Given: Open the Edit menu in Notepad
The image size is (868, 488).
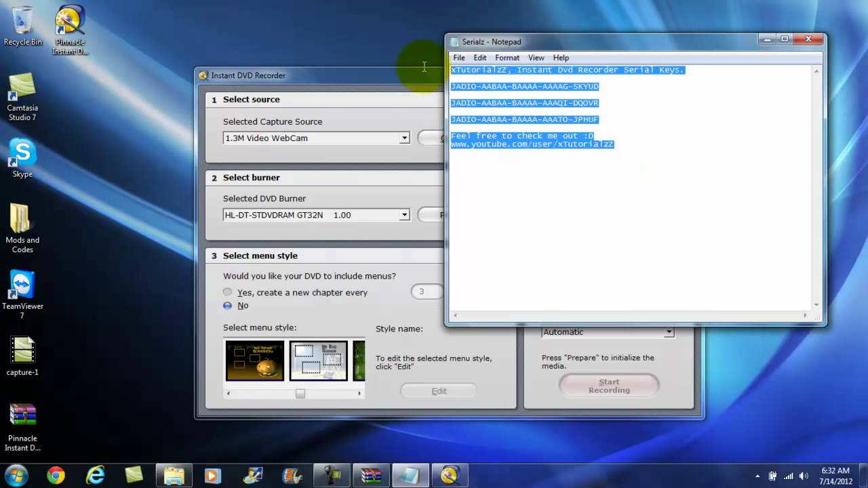Looking at the screenshot, I should pyautogui.click(x=480, y=58).
